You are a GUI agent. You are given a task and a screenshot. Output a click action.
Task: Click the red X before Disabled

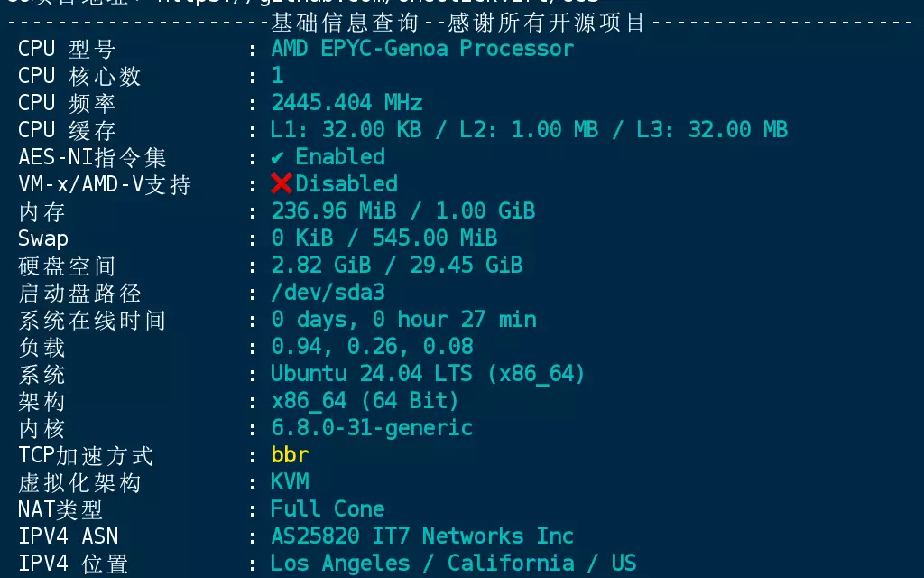click(x=282, y=184)
